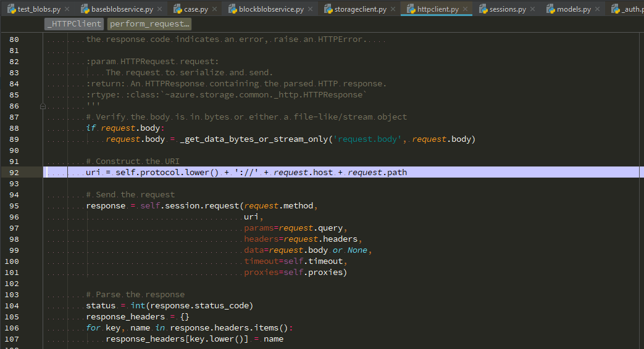Screen dimensions: 644x349
Task: Place cursor on '_get_data_bytes_or_stream_only' call
Action: (x=254, y=139)
